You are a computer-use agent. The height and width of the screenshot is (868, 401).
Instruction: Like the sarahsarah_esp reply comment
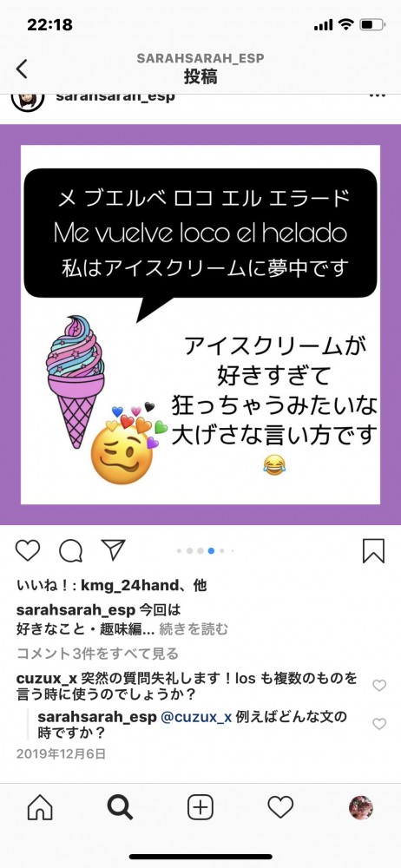379,724
